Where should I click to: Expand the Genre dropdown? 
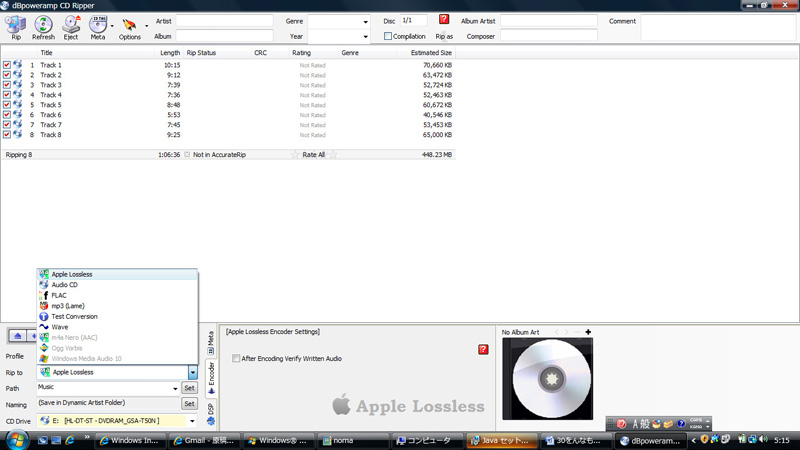365,21
